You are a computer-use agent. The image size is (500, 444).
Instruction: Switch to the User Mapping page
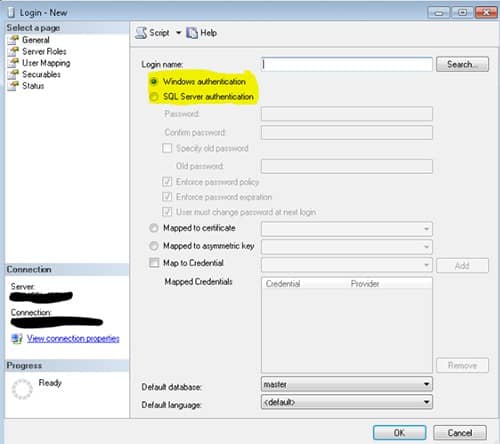pos(46,63)
